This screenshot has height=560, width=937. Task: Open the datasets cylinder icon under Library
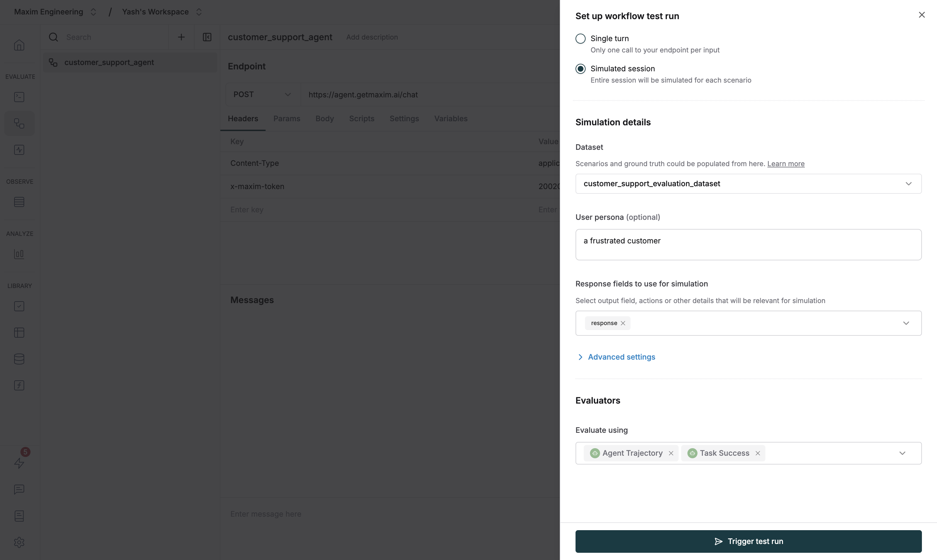click(19, 358)
